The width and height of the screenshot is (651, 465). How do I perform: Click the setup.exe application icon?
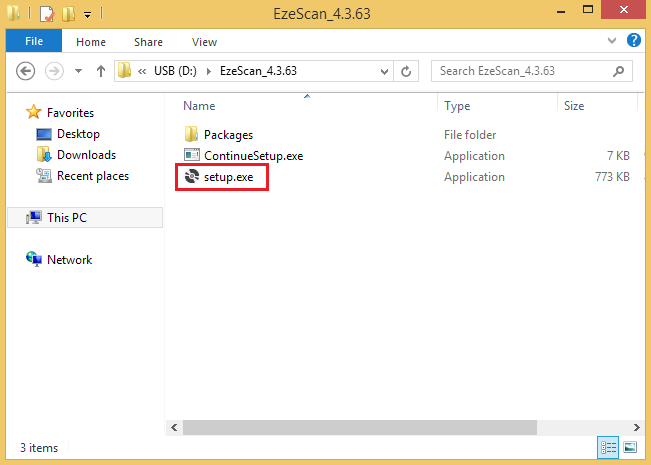point(192,177)
